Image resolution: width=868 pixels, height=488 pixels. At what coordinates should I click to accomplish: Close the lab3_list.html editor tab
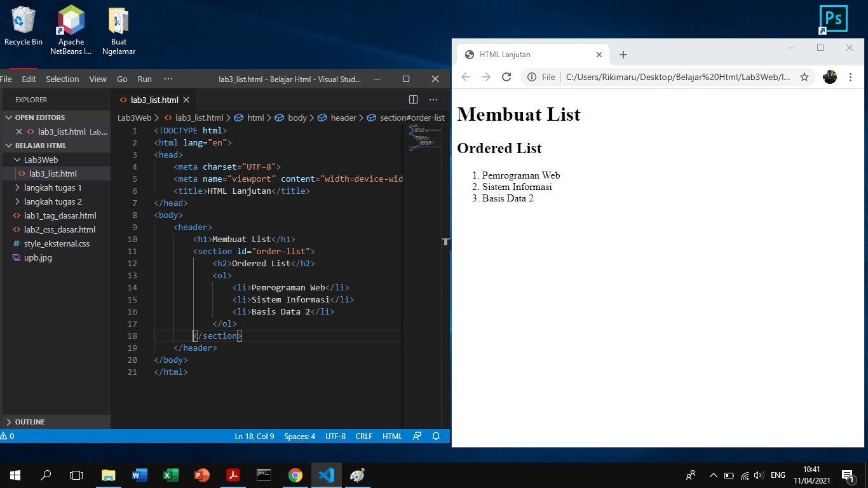pos(186,100)
